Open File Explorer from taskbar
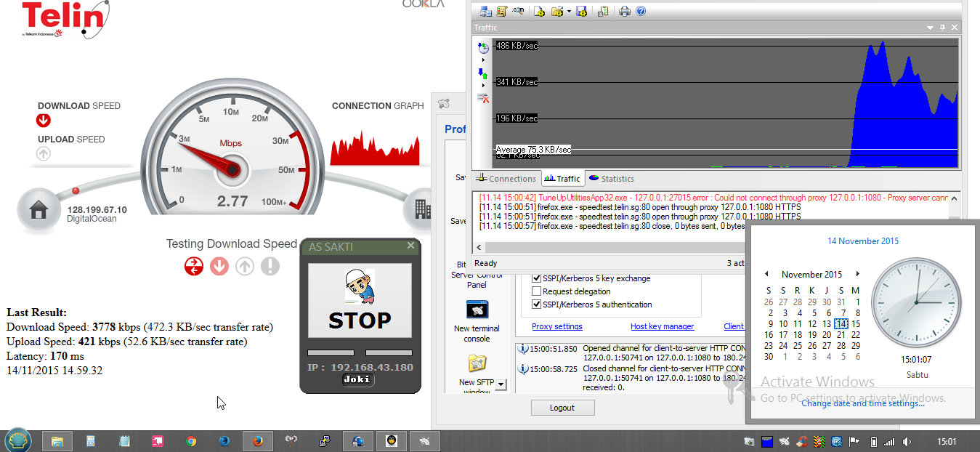The height and width of the screenshot is (452, 980). [57, 440]
